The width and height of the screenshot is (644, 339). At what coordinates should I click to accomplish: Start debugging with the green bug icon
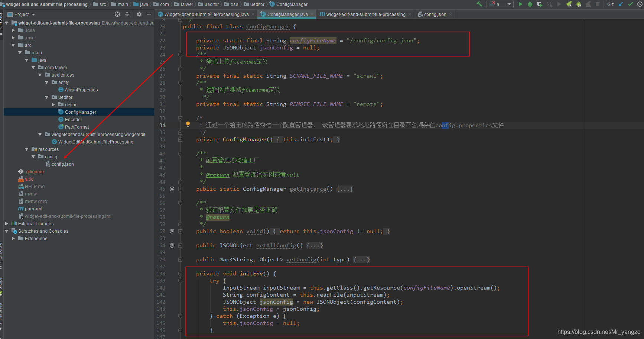click(530, 4)
